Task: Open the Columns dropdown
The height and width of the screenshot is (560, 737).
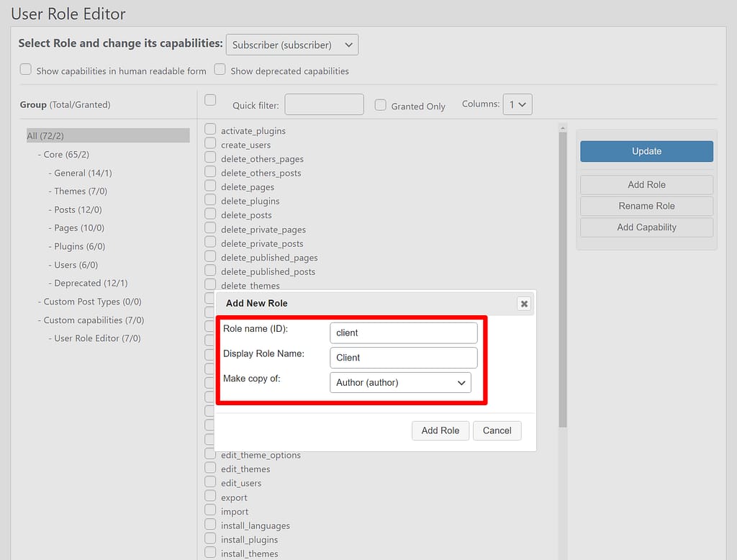Action: [x=517, y=104]
